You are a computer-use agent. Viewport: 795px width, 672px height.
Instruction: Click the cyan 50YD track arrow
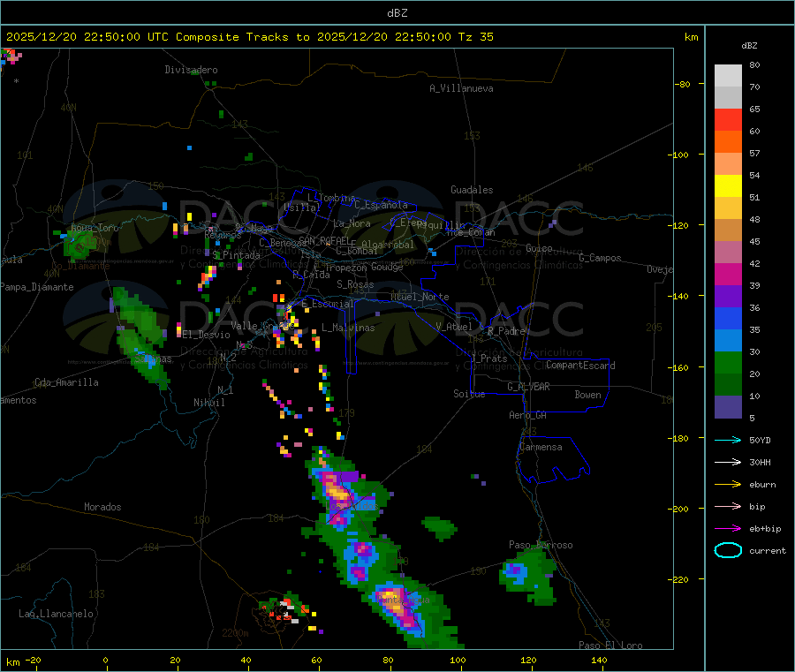point(728,440)
